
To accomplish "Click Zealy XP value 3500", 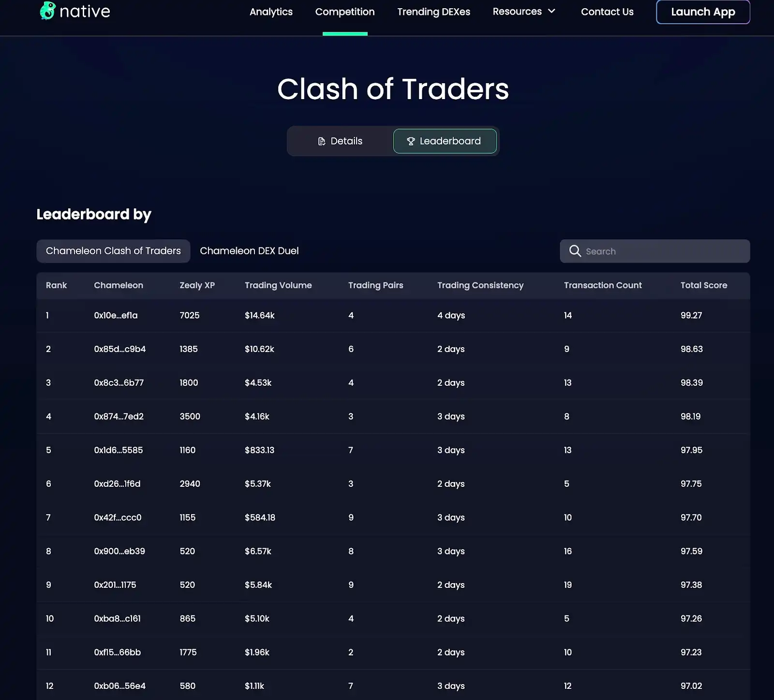I will [x=190, y=416].
